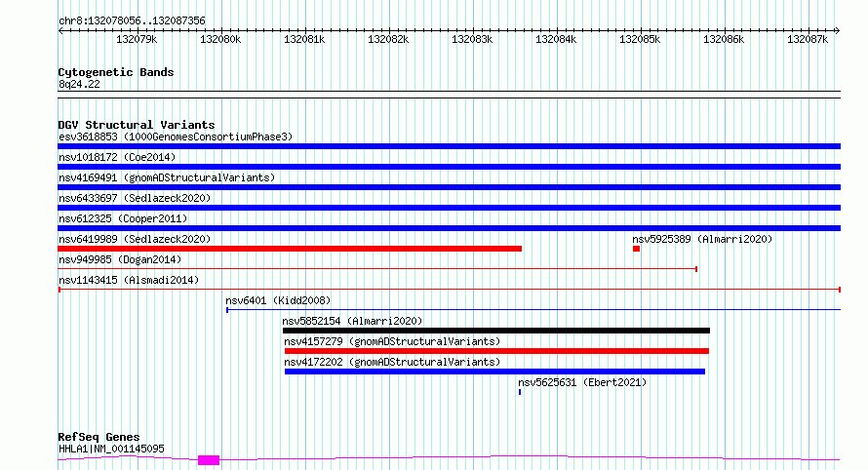
Task: Click the 132083k ruler position
Action: [472, 39]
